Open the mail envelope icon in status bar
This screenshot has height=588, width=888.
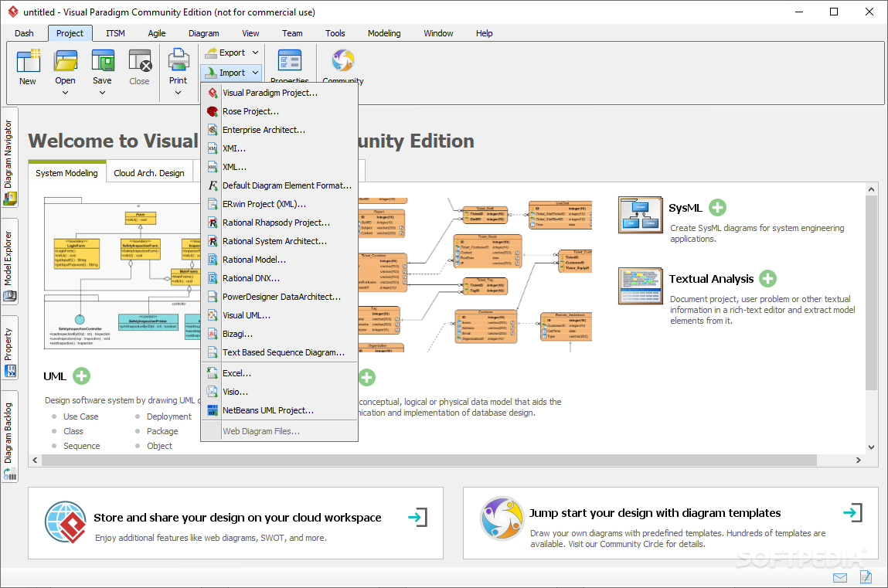point(840,577)
